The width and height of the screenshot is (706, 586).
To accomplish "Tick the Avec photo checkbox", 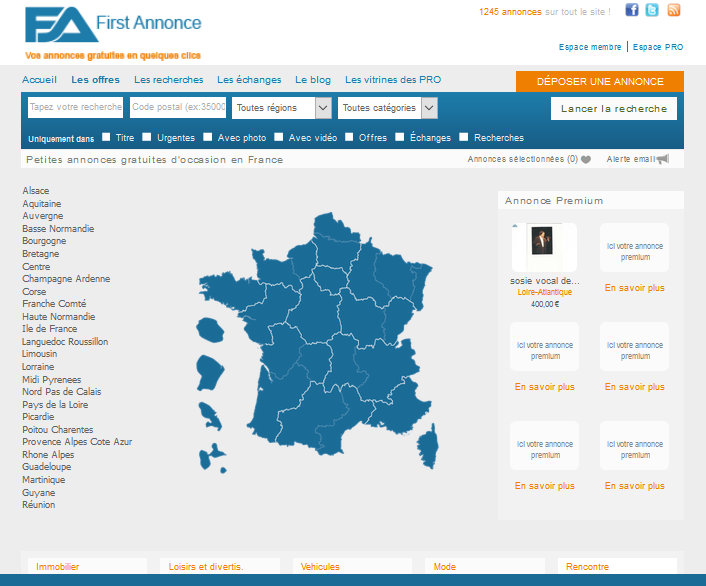I will point(208,137).
